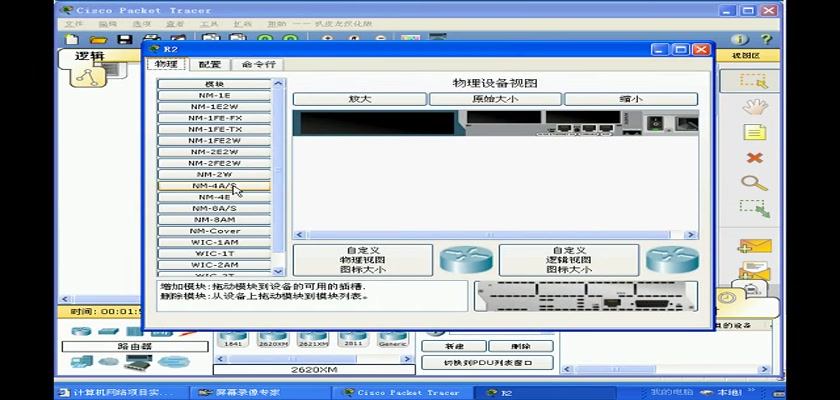Click 自定义 物理视图 图标大小 button
Image resolution: width=840 pixels, height=400 pixels.
point(363,260)
